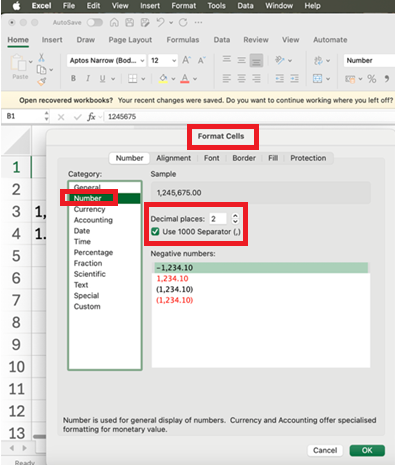Open the Insert ribbon tab
The width and height of the screenshot is (395, 465).
tap(52, 40)
